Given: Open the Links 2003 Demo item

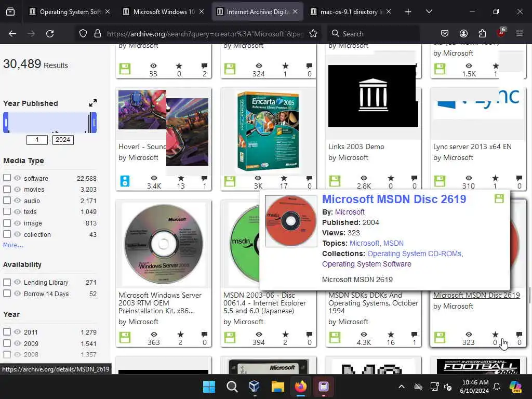Looking at the screenshot, I should (356, 147).
